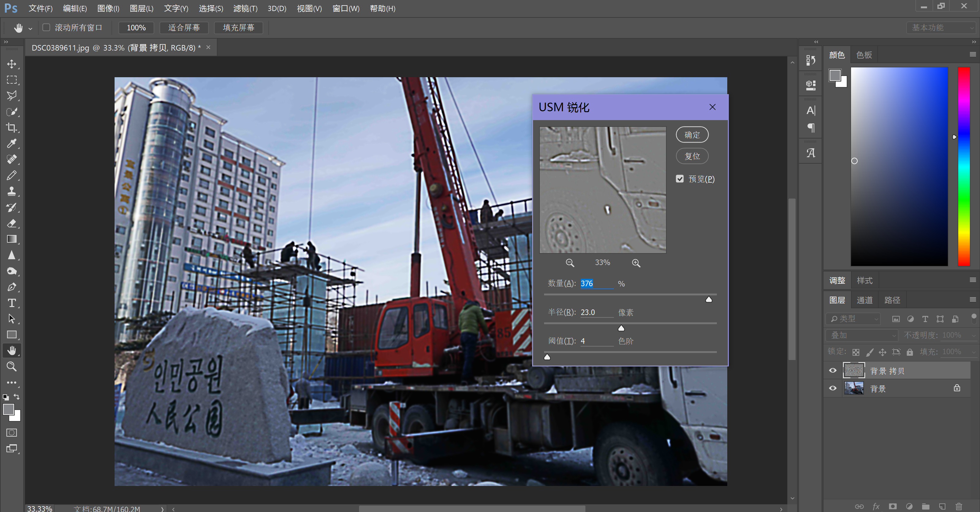Image resolution: width=980 pixels, height=512 pixels.
Task: Select the Horizontal Type tool
Action: pyautogui.click(x=12, y=303)
